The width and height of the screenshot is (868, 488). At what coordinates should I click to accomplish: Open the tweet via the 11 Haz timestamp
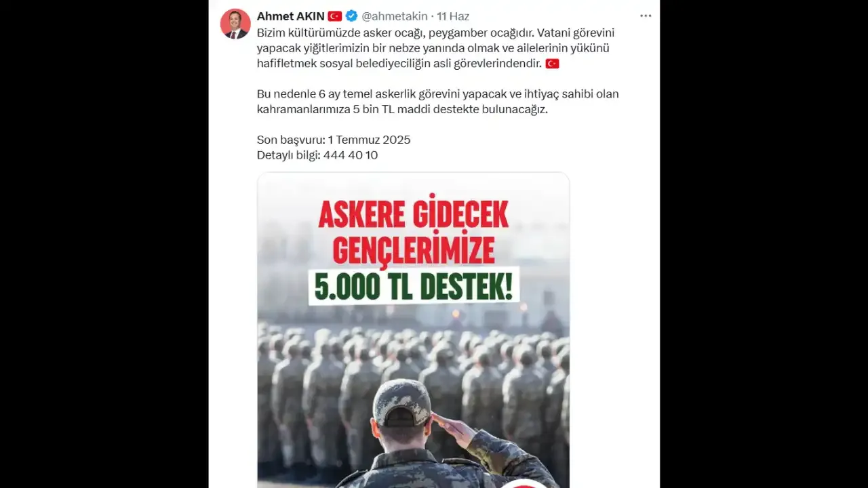click(453, 16)
